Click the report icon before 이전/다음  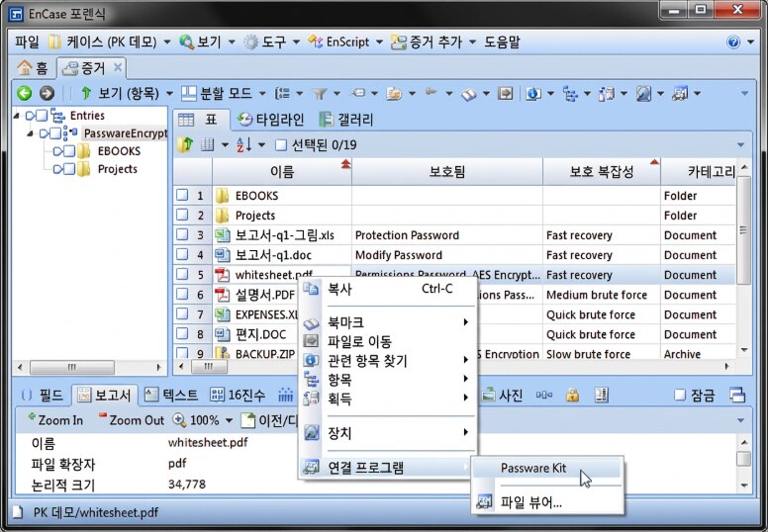click(x=247, y=420)
